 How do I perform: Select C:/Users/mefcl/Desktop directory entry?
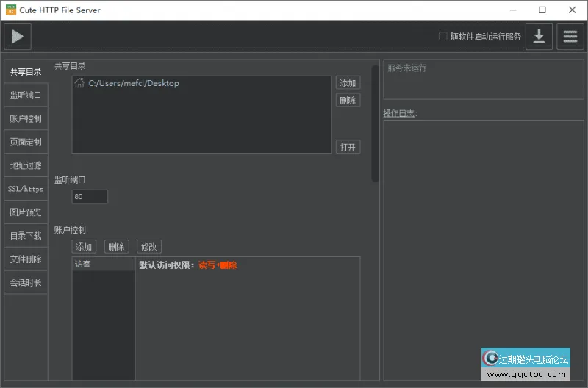pyautogui.click(x=201, y=83)
